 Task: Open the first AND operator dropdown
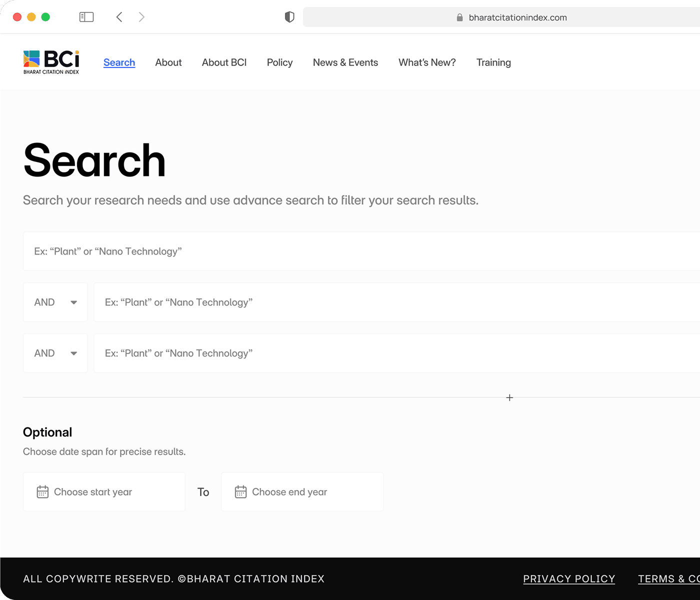(55, 302)
